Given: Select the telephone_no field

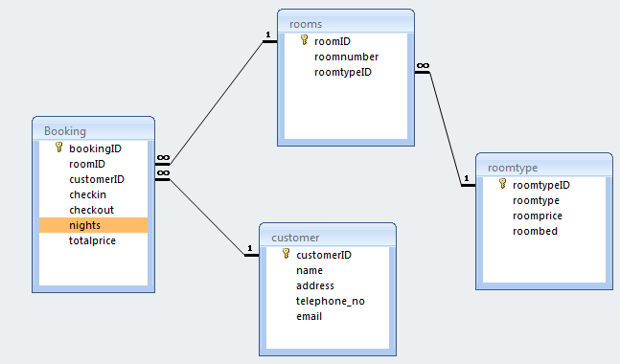Looking at the screenshot, I should click(328, 301).
